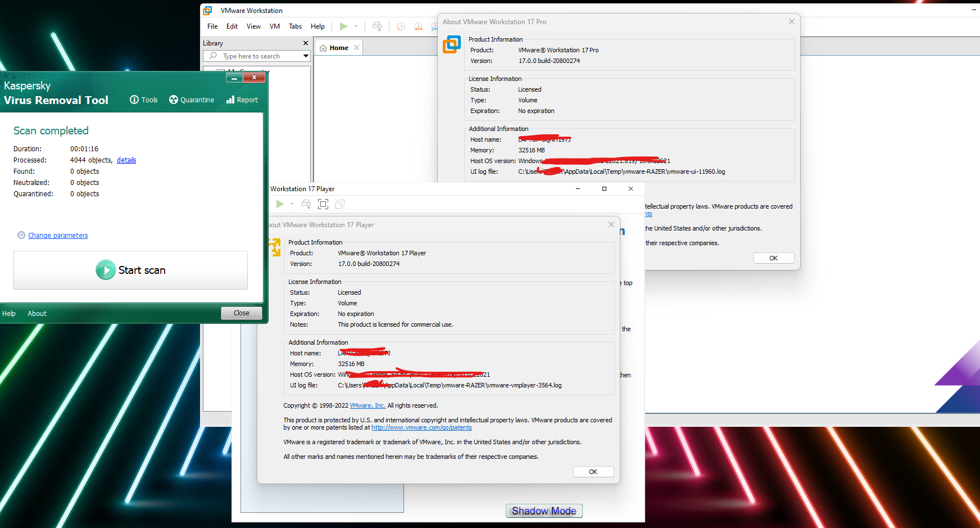Click the home icon on Home tab
980x528 pixels.
(323, 48)
